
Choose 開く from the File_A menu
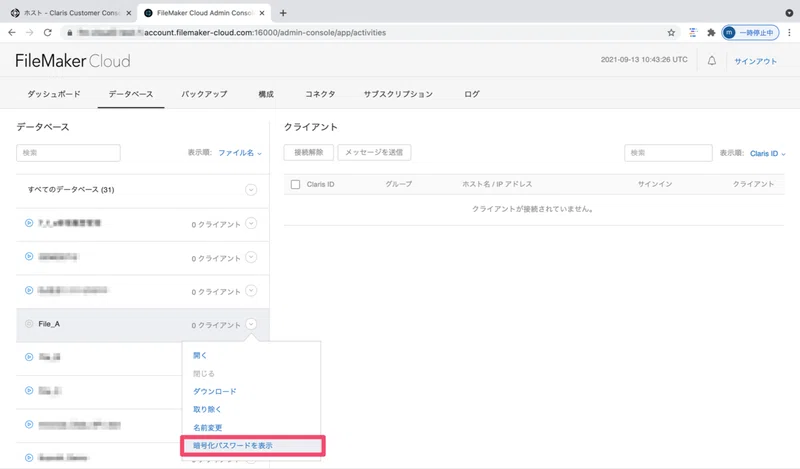tap(199, 355)
